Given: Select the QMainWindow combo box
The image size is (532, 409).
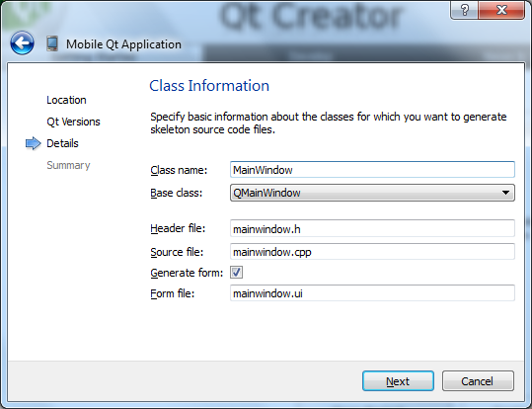Looking at the screenshot, I should 372,193.
